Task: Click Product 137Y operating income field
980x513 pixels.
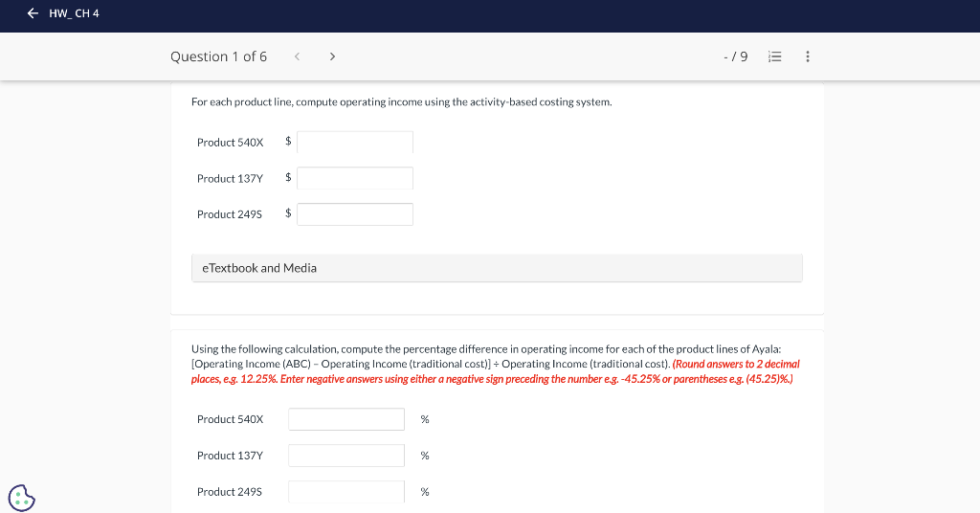Action: pyautogui.click(x=355, y=178)
